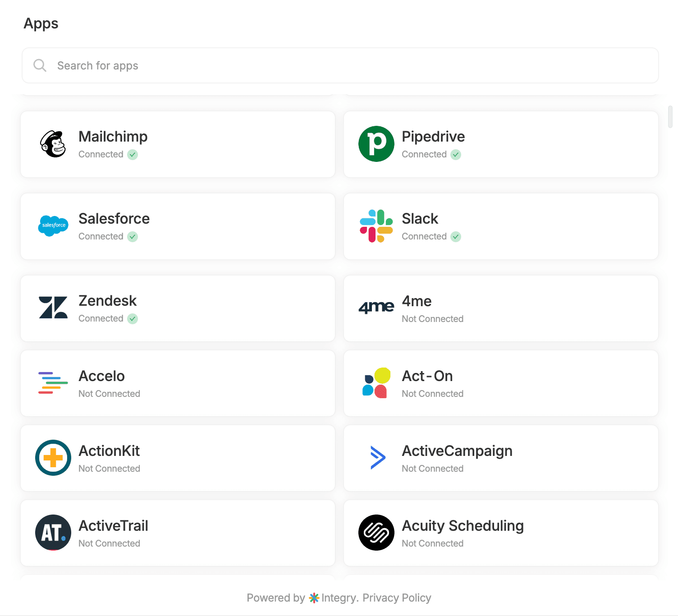Click the Act-On colored shapes logo
678x616 pixels.
pos(376,383)
